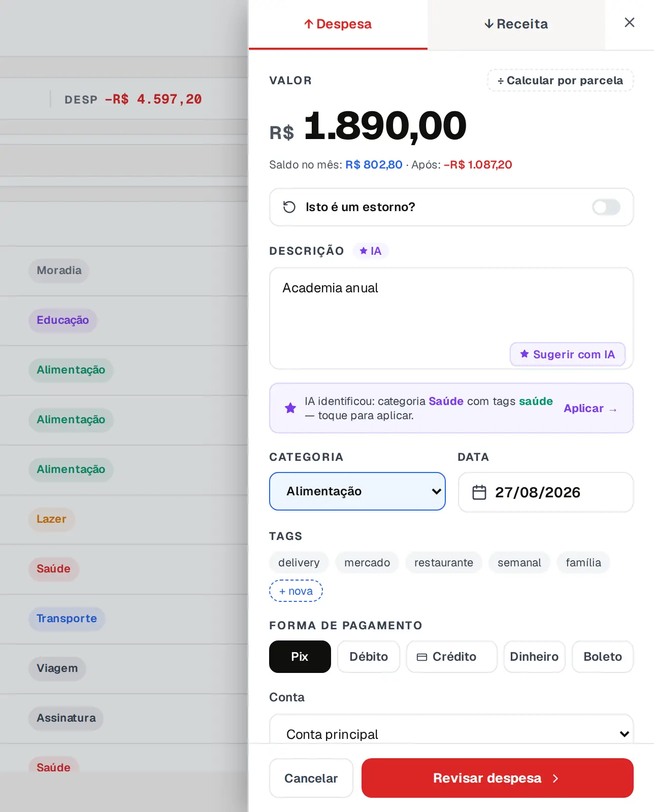This screenshot has width=654, height=812.
Task: Click the refresh icon beside estorno question
Action: (289, 207)
